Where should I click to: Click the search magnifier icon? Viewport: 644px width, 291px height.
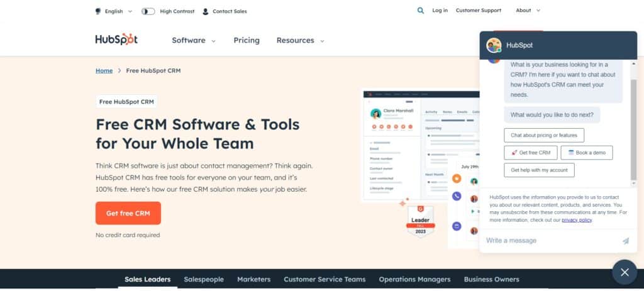tap(420, 11)
